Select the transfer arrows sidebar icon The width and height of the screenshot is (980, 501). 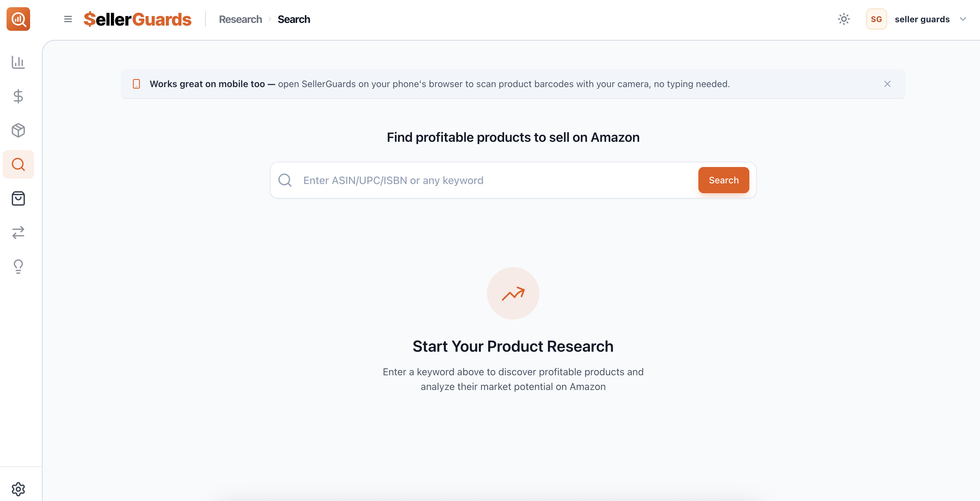[x=18, y=232]
